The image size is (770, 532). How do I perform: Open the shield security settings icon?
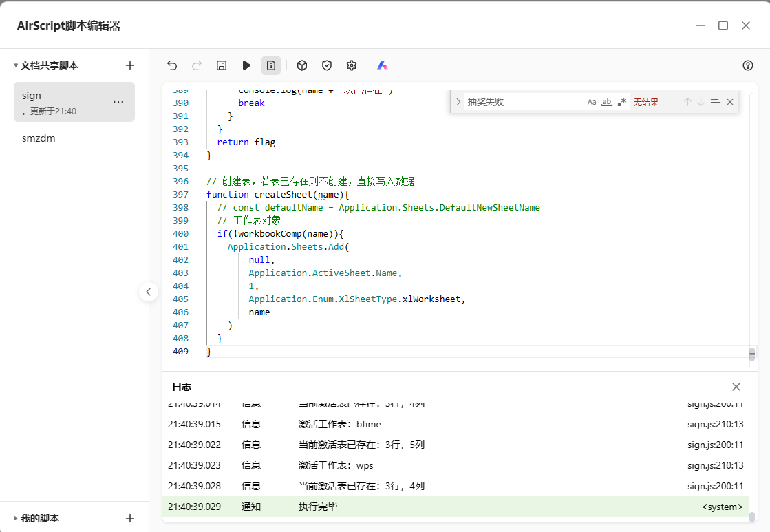coord(327,65)
